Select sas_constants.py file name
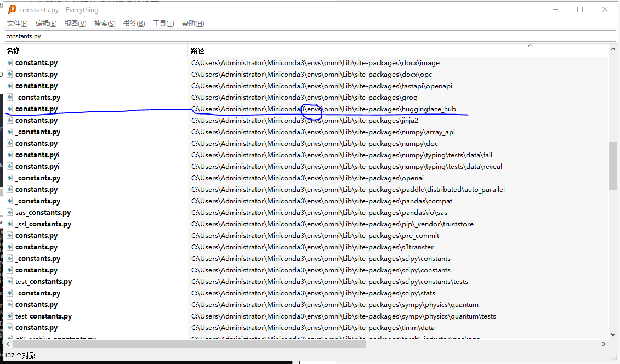Screen dimensions: 620x364 43,213
